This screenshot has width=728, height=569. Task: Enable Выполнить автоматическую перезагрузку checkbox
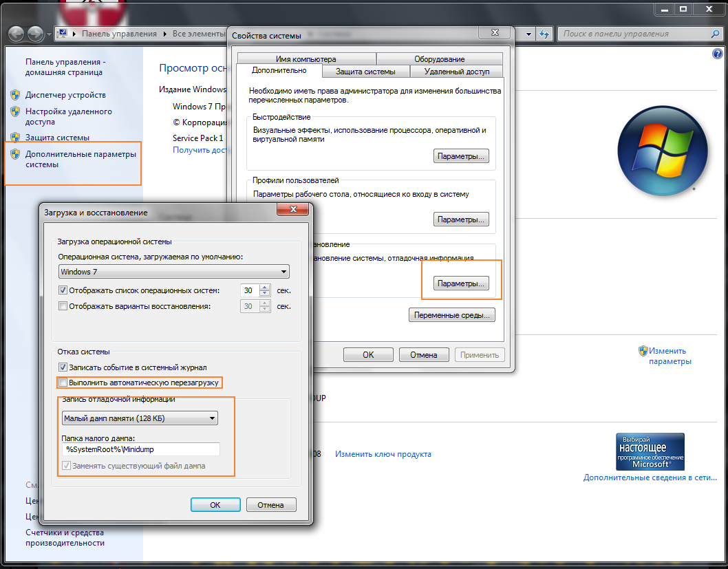tap(64, 382)
